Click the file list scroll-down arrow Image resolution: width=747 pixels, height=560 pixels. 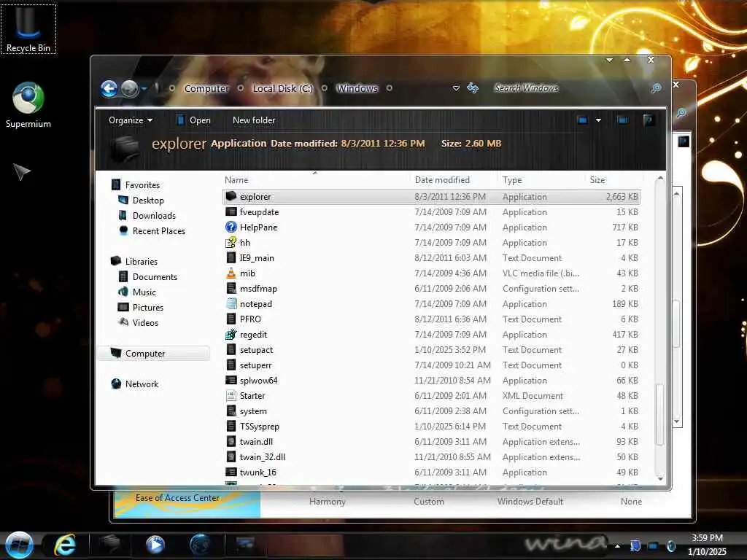659,478
